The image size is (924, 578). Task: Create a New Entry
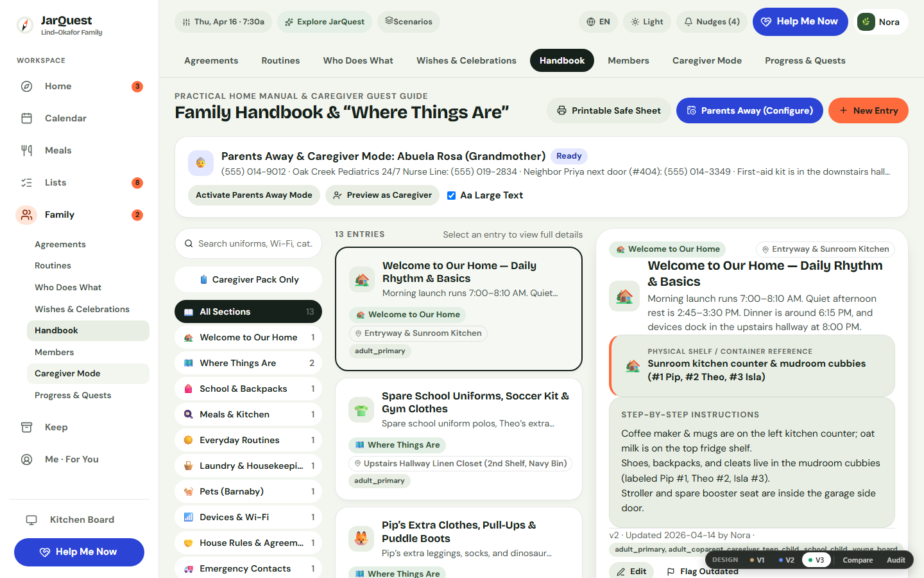(868, 110)
